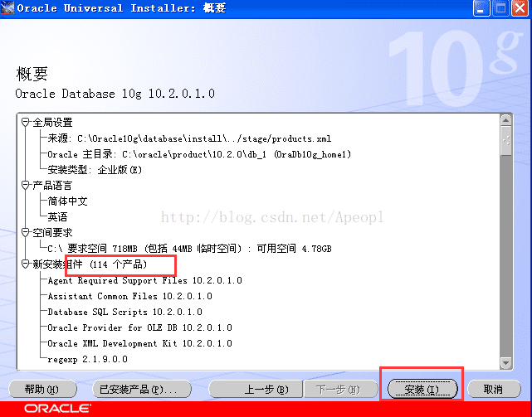Click the Oracle logo in footer
The width and height of the screenshot is (532, 417).
coord(57,409)
